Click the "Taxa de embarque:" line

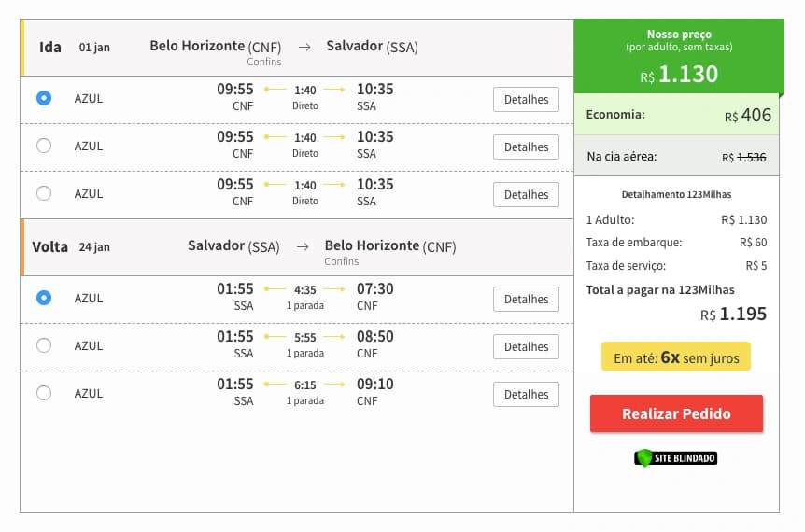[x=677, y=243]
